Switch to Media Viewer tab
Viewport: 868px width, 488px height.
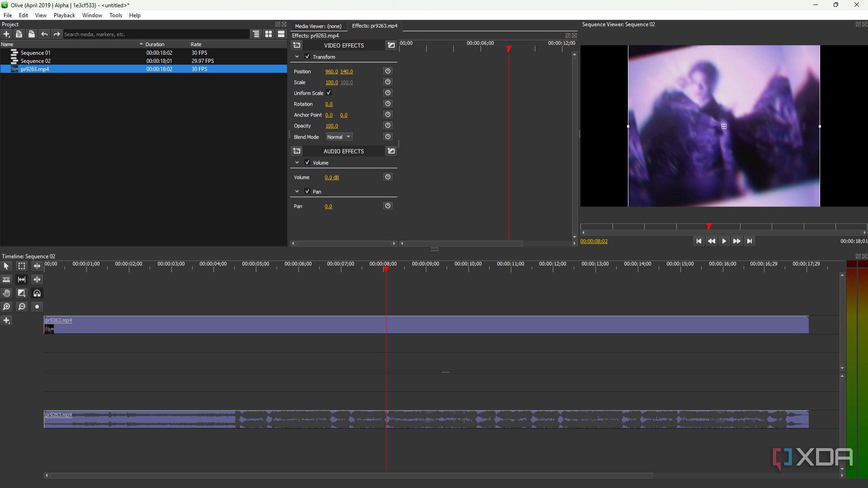pyautogui.click(x=318, y=26)
